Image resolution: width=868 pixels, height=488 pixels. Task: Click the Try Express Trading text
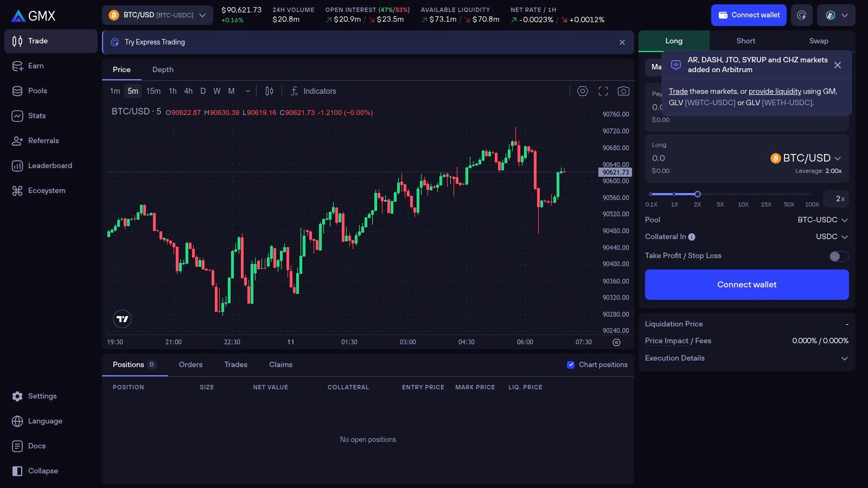[x=155, y=42]
